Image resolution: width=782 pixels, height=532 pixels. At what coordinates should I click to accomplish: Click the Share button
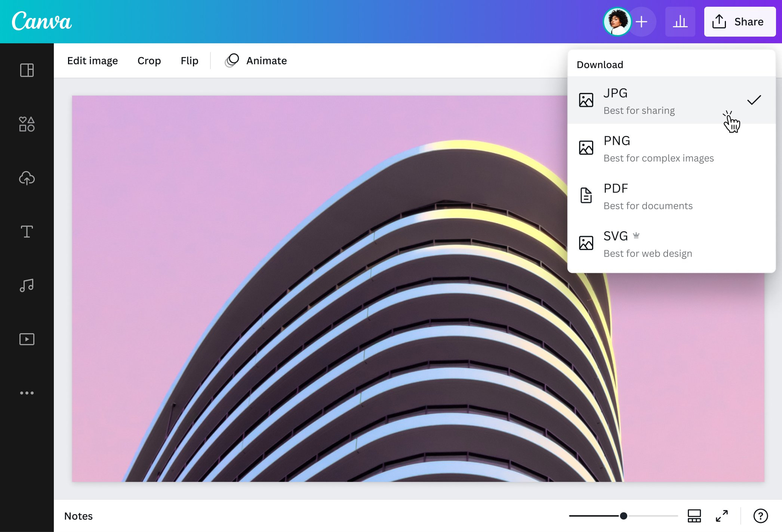click(x=739, y=21)
